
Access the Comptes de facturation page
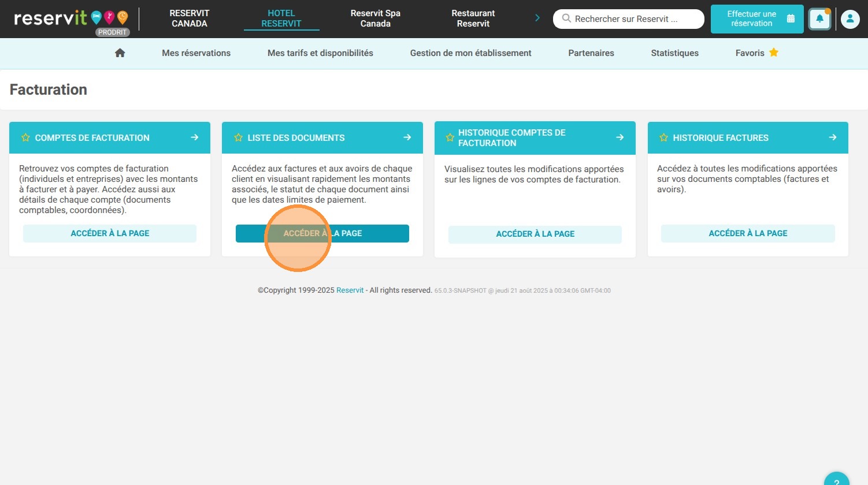[x=110, y=233]
